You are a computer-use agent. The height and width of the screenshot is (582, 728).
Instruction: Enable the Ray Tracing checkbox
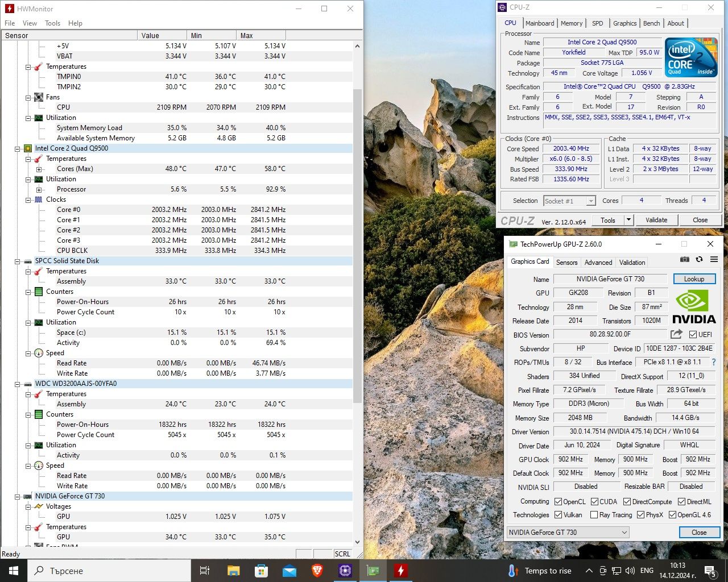(594, 514)
